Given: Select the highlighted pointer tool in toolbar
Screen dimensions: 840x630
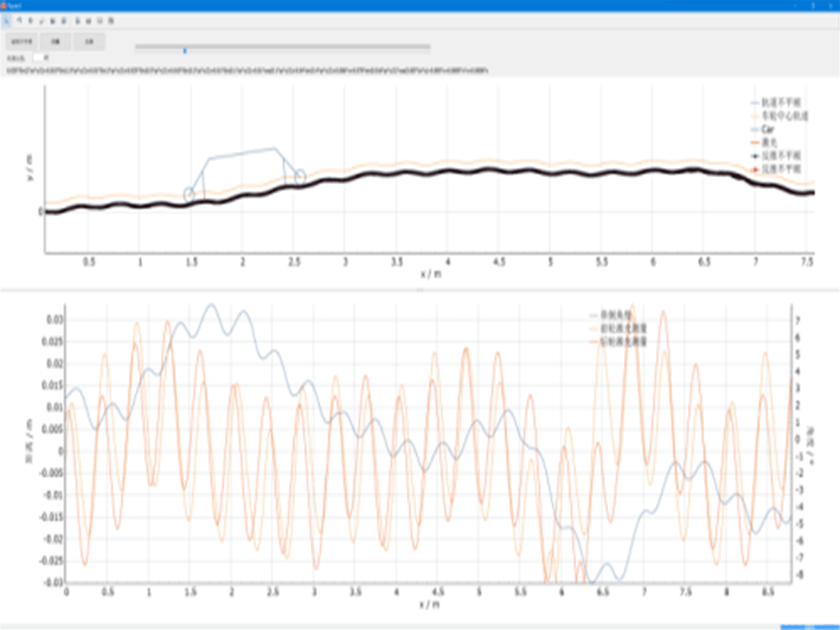Looking at the screenshot, I should coord(7,21).
